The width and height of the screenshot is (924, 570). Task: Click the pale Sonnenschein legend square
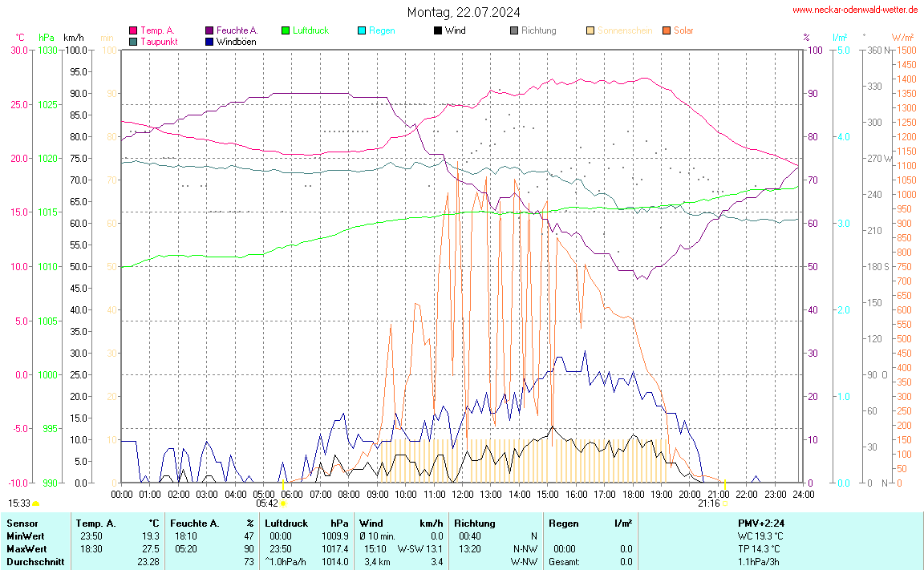coord(590,30)
